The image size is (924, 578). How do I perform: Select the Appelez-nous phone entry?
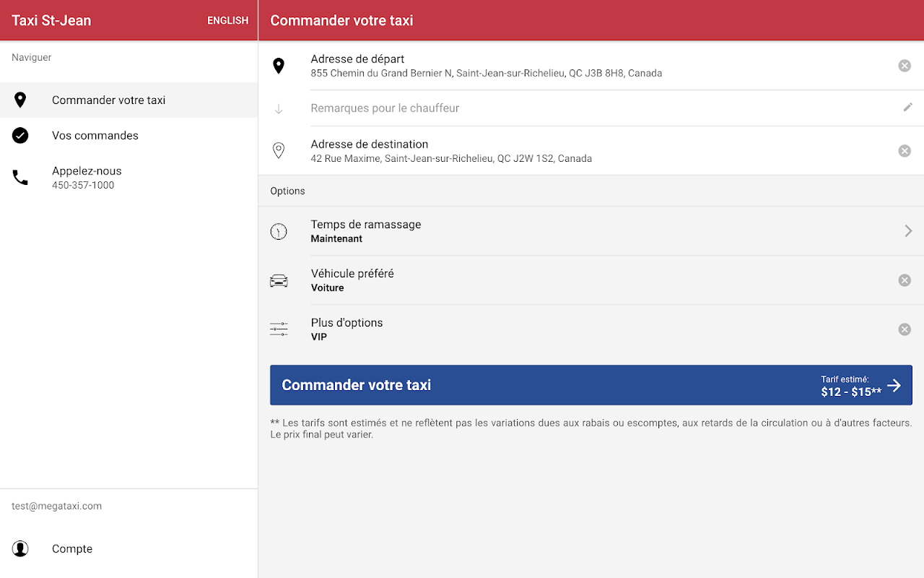128,178
